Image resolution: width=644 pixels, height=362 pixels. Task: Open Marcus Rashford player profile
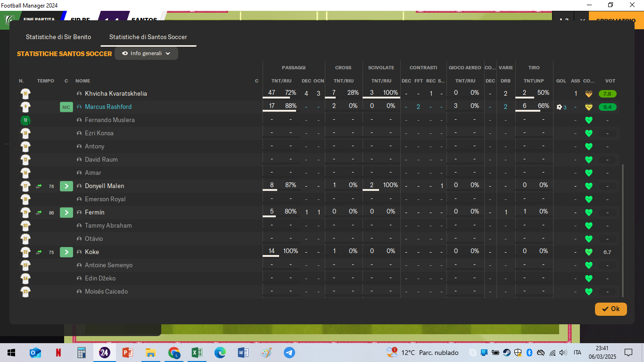click(108, 107)
